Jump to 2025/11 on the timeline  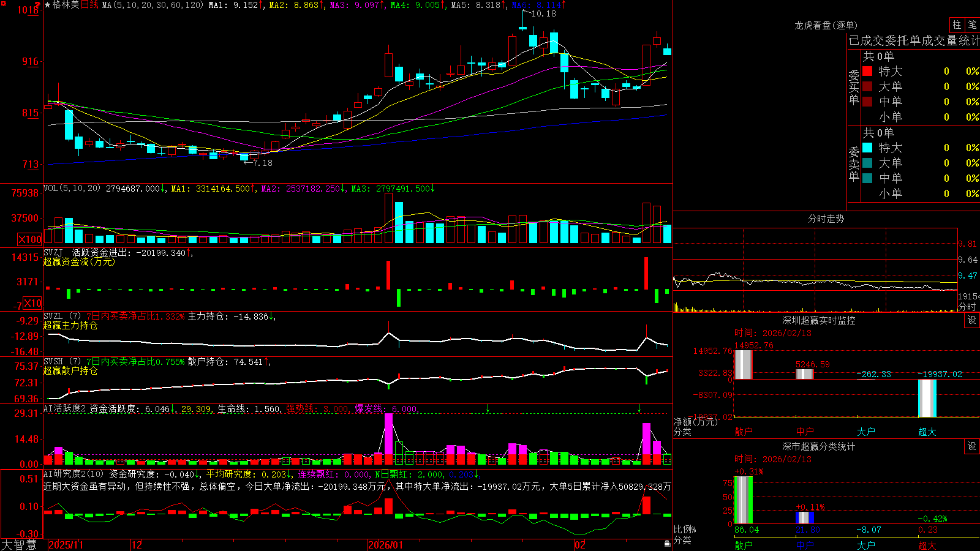[66, 545]
